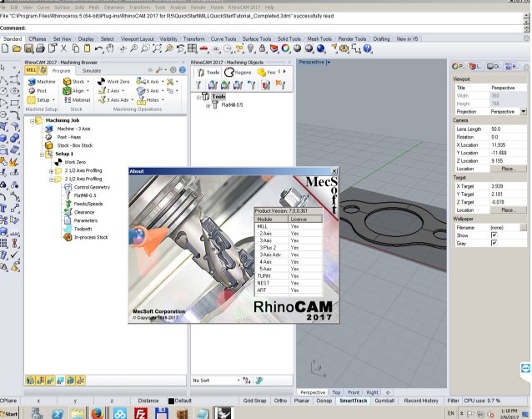Click the camera Location Place button
Viewport: 532px width, 419px height.
(x=508, y=169)
